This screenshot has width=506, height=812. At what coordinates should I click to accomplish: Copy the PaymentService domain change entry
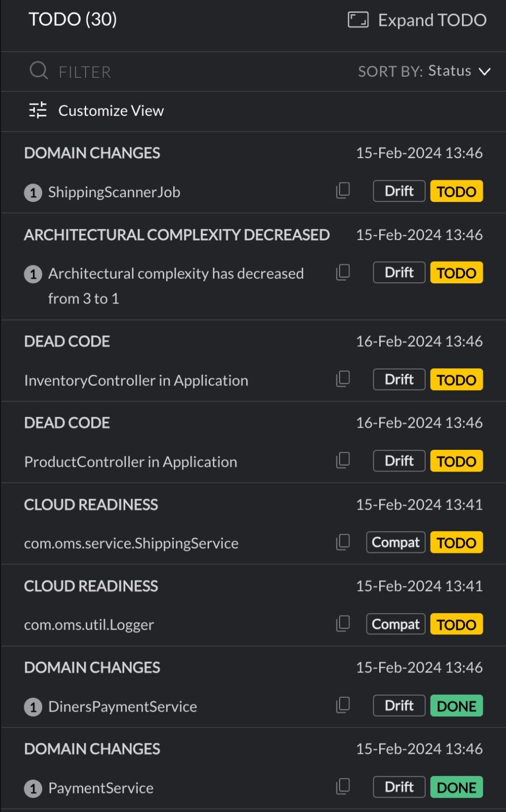[342, 787]
